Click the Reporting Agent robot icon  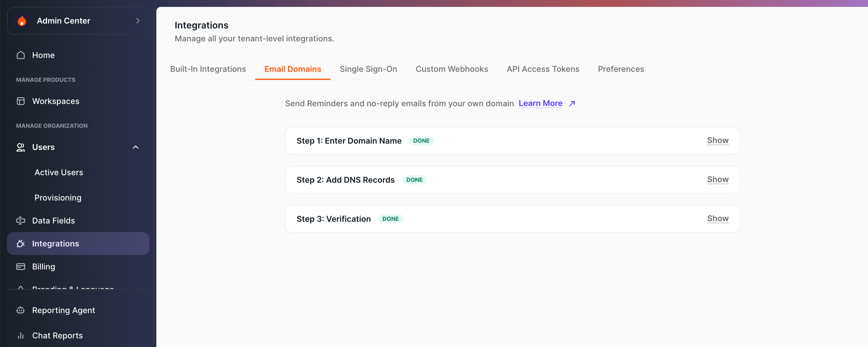[x=21, y=310]
